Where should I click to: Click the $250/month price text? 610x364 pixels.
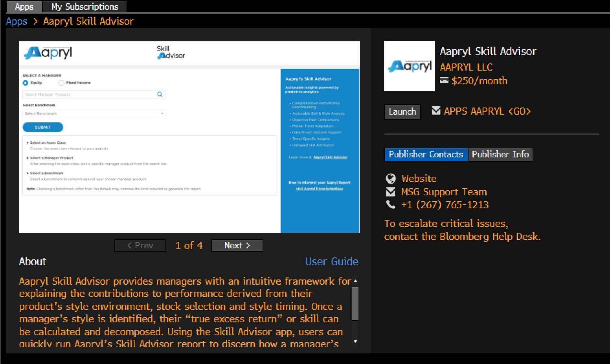pos(480,81)
